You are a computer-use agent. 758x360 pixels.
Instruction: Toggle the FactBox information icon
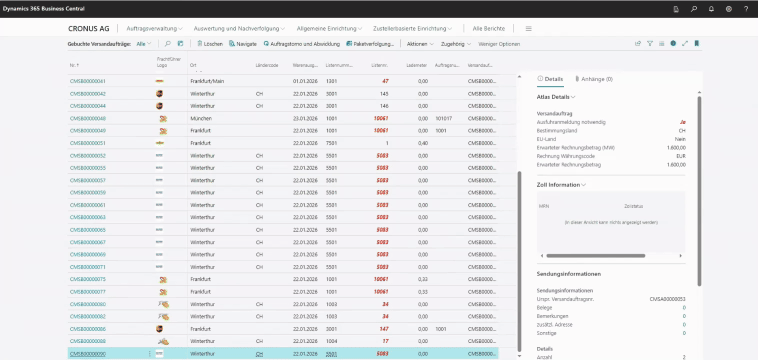click(x=673, y=43)
